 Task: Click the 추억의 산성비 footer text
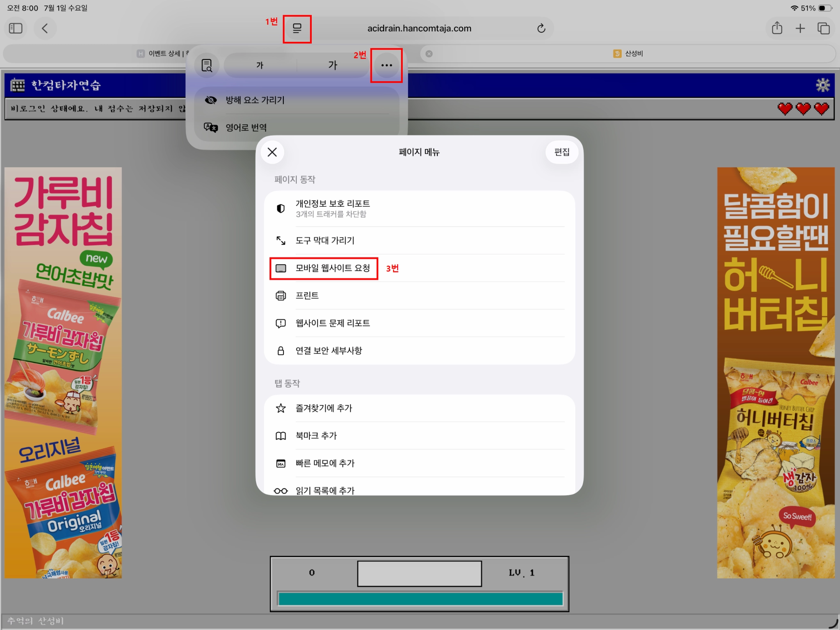pyautogui.click(x=35, y=621)
